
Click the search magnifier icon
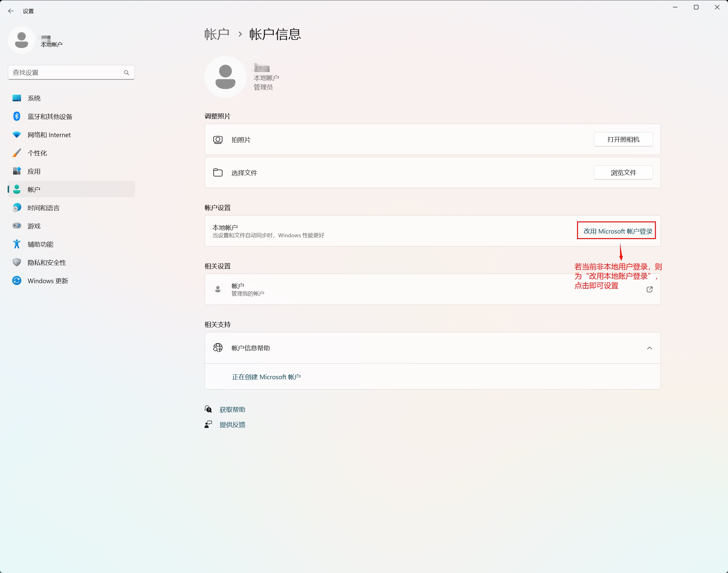coord(127,72)
